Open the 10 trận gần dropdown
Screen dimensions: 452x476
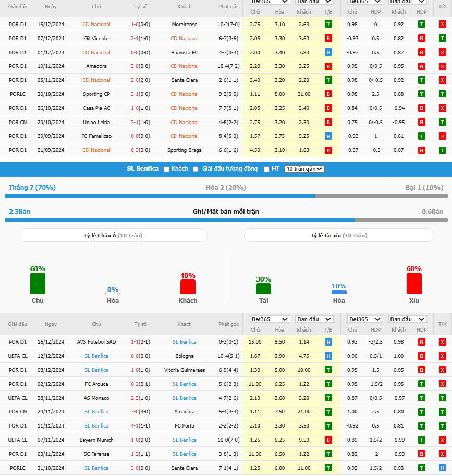click(x=304, y=169)
